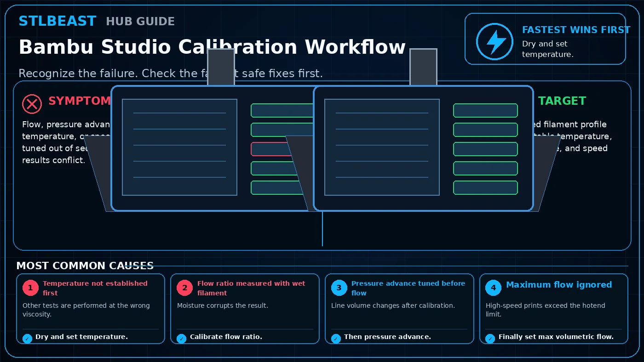Select the number 2 cause badge
Screen dimensions: 644x362
(185, 288)
